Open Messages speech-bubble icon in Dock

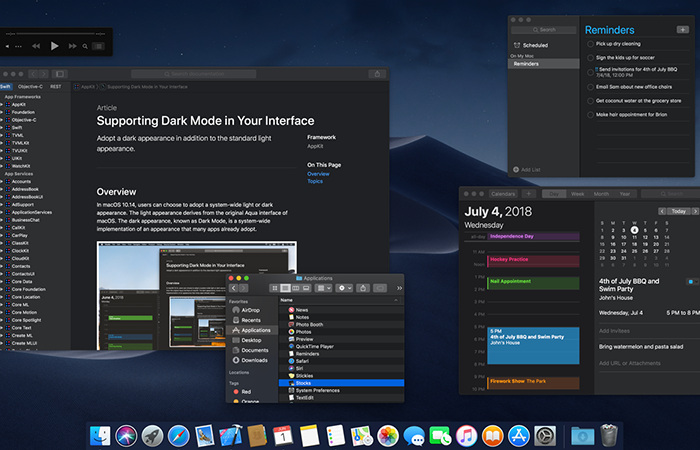414,436
